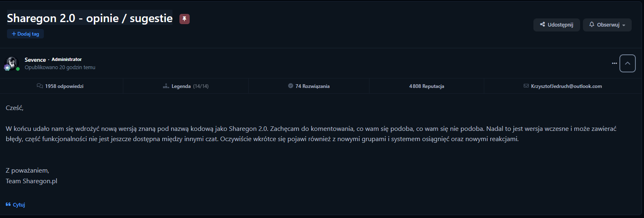The width and height of the screenshot is (644, 218).
Task: Open the Obserwuj follow dropdown
Action: 607,25
